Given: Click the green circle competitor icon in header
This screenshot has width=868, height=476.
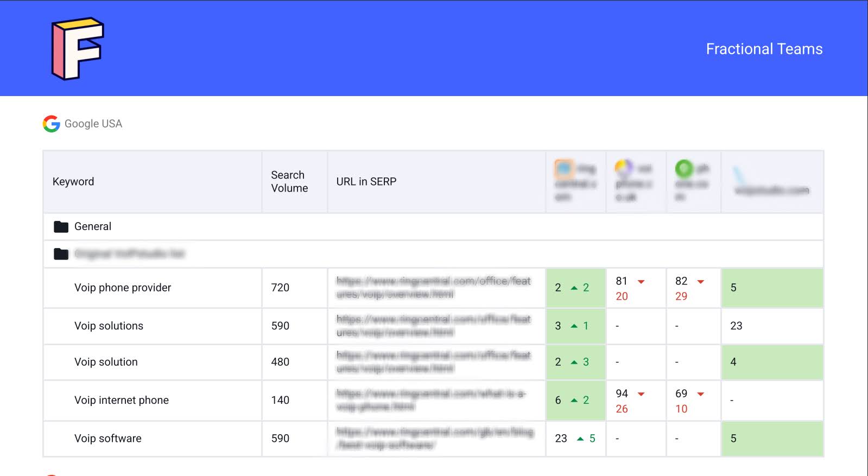Looking at the screenshot, I should click(684, 168).
